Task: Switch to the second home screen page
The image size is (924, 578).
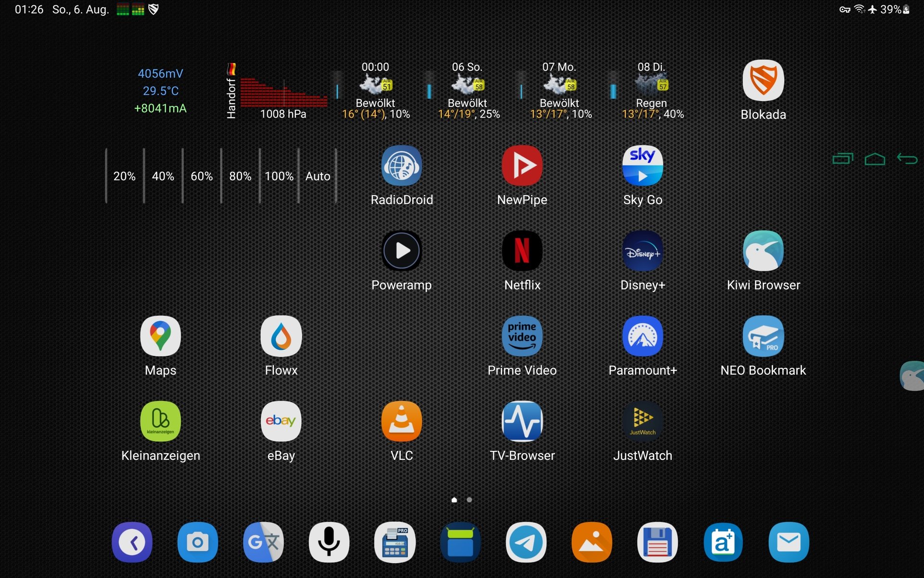Action: (469, 500)
